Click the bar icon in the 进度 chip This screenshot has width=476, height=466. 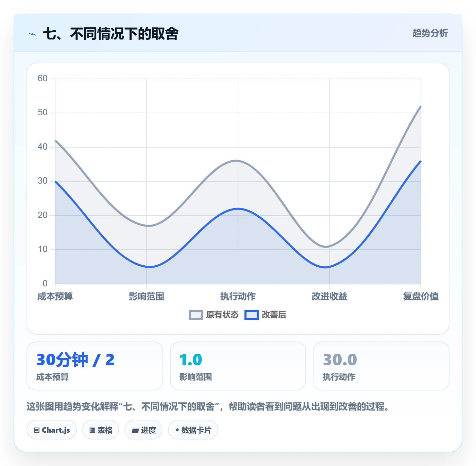coord(135,431)
